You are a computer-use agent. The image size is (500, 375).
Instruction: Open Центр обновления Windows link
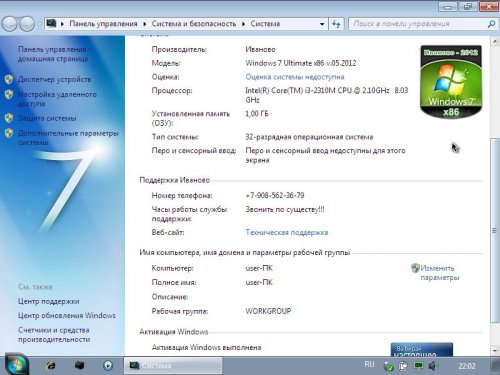pyautogui.click(x=67, y=315)
